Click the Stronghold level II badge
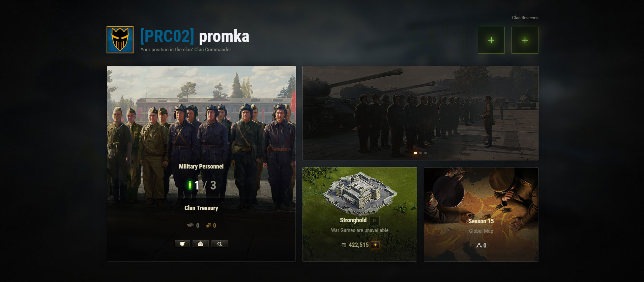644x282 pixels. coord(374,221)
